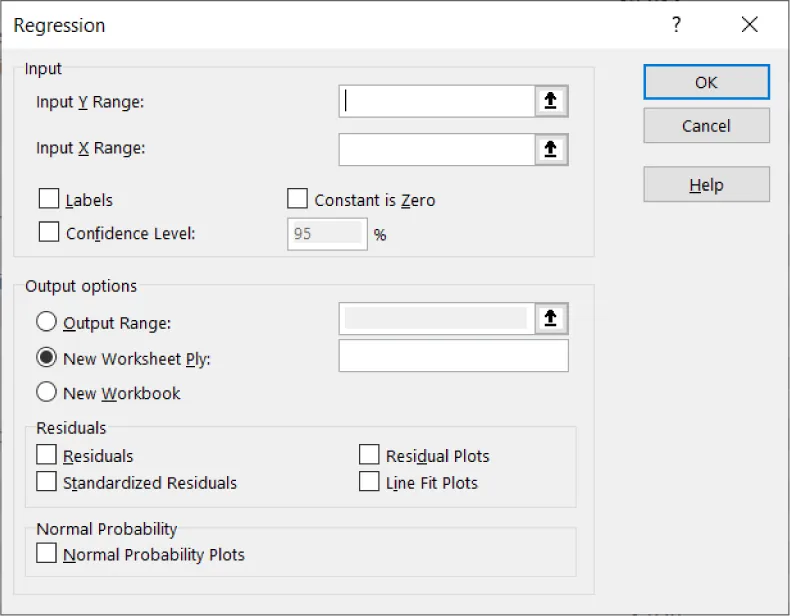Viewport: 790px width, 616px height.
Task: Click inside the Input X Range field
Action: (436, 149)
